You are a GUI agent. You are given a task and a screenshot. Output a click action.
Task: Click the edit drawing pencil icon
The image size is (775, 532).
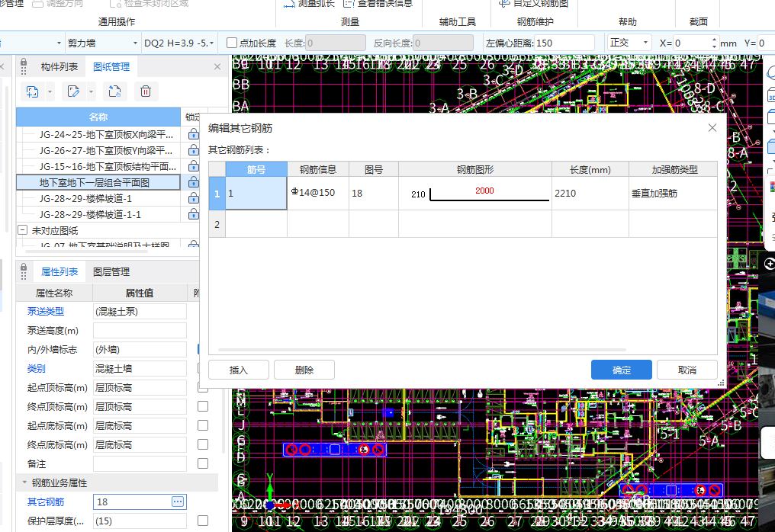73,92
